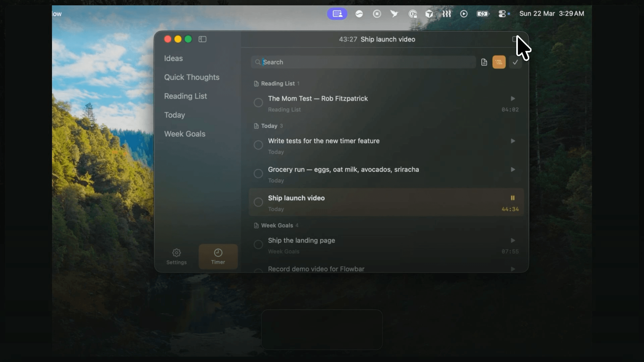Mark Grocery run task complete
Viewport: 644px width, 362px height.
[x=258, y=174]
